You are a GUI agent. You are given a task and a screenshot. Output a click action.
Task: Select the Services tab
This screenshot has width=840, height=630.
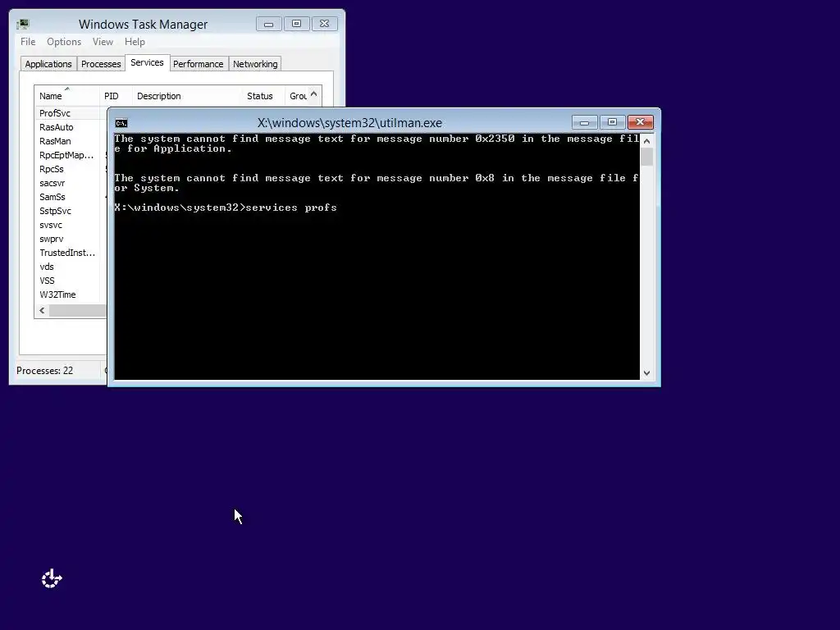tap(147, 62)
